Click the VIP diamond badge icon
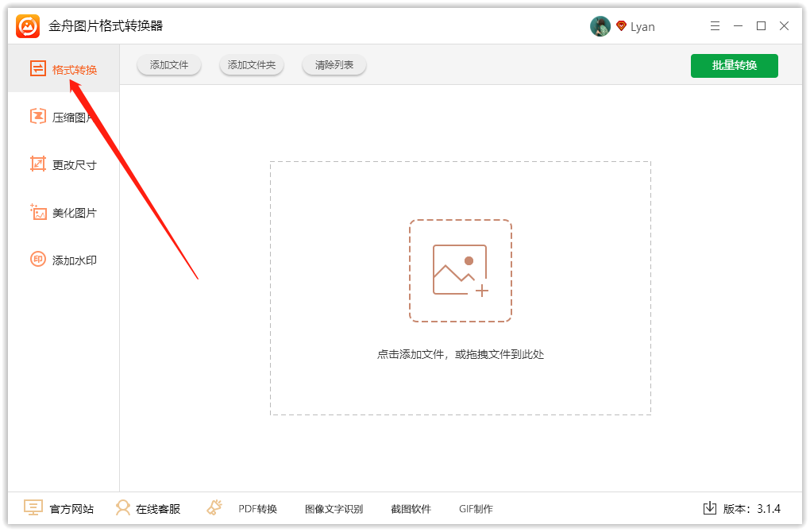Viewport: 810px width, 532px height. click(x=622, y=26)
